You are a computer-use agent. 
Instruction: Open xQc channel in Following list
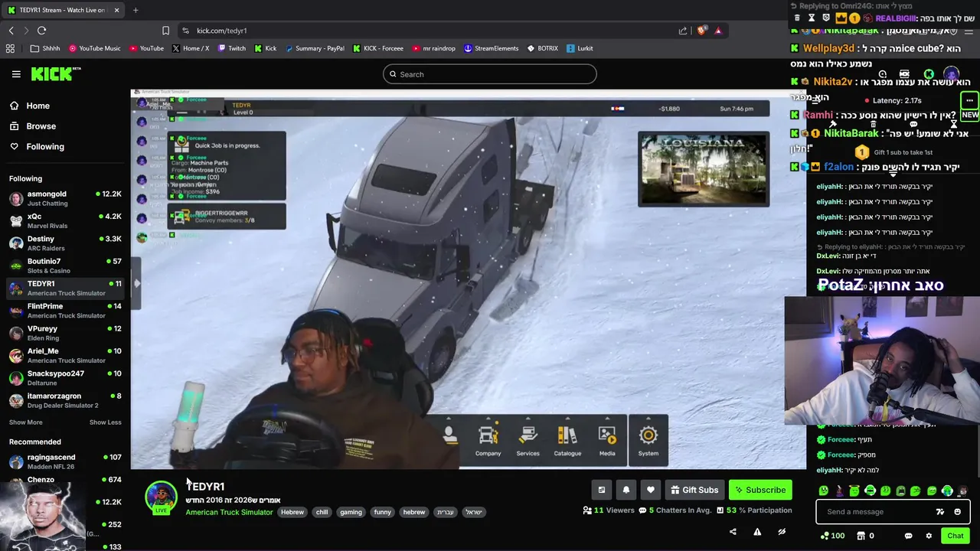(65, 221)
